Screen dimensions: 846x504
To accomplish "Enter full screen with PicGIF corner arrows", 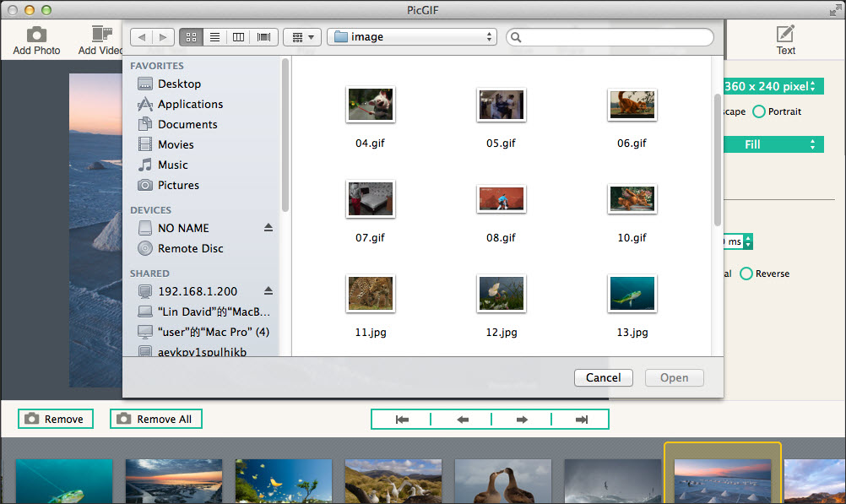I will pos(835,10).
